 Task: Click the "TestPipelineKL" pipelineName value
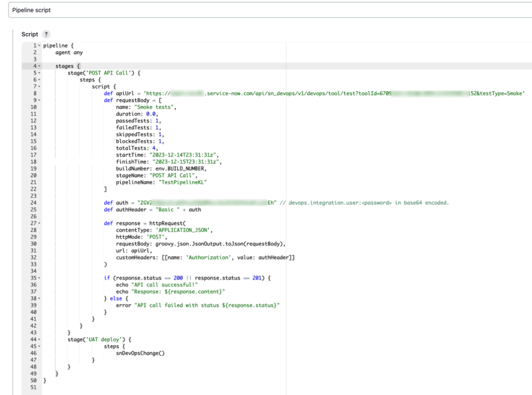tap(183, 182)
